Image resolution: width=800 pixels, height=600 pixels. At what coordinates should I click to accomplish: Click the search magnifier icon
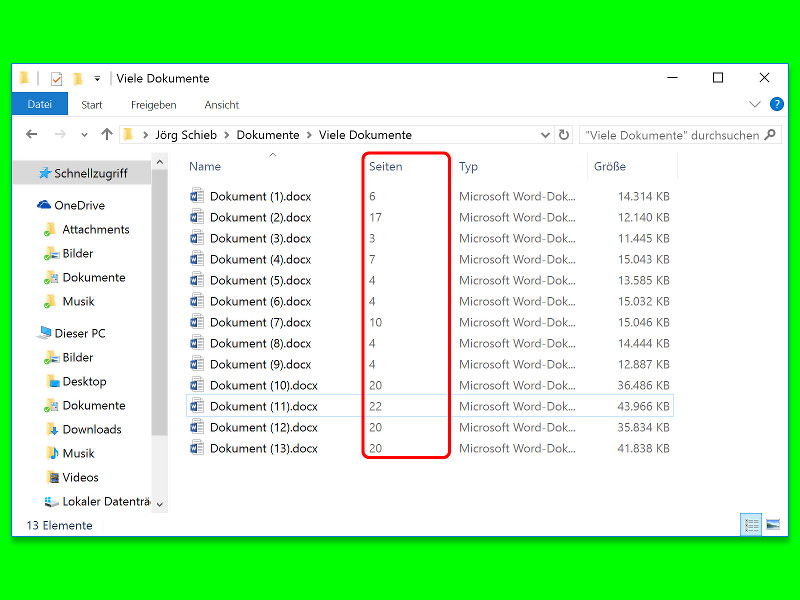click(770, 135)
